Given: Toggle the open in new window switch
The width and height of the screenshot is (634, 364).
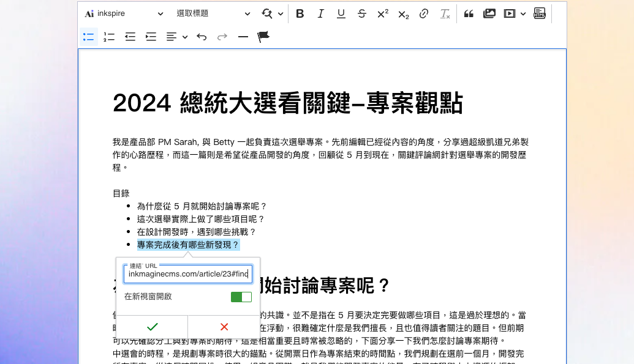Looking at the screenshot, I should tap(241, 297).
